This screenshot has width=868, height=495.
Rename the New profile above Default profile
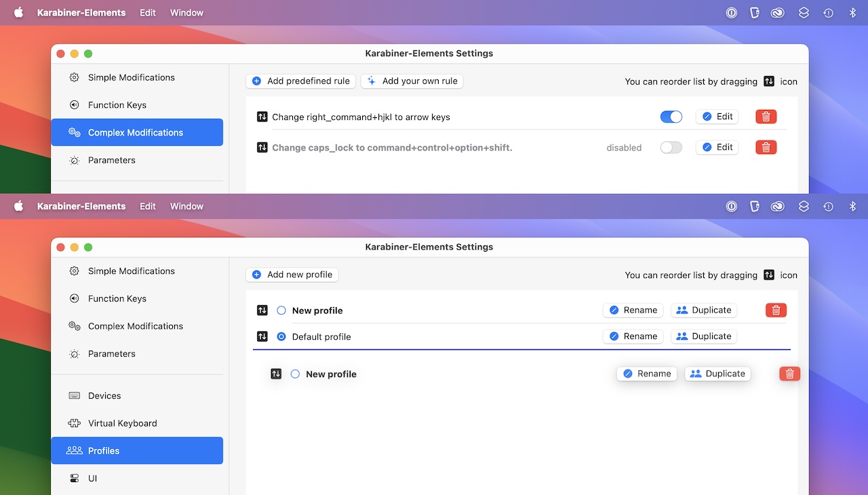[633, 310]
